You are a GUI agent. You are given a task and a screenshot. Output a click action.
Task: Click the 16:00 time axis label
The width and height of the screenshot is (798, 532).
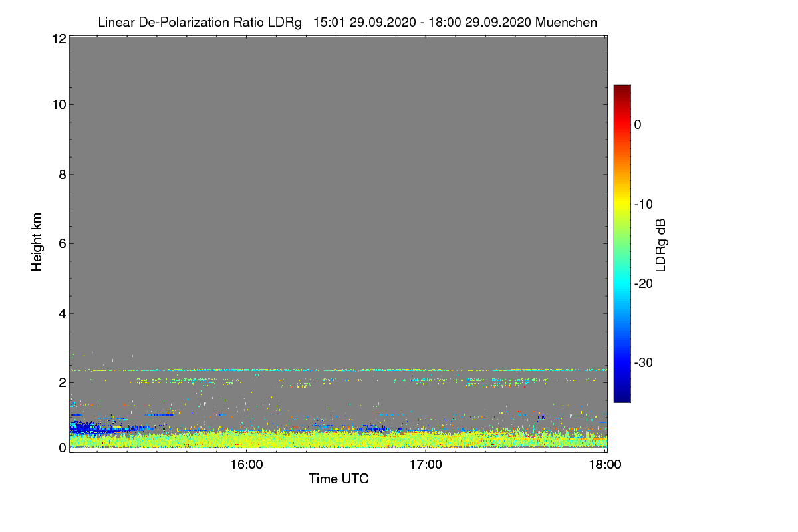pyautogui.click(x=246, y=465)
